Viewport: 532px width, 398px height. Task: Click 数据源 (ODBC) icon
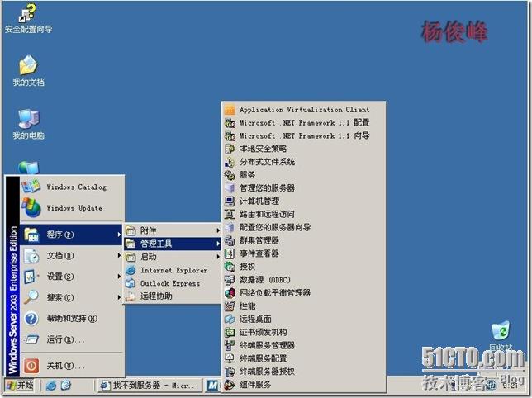[230, 280]
